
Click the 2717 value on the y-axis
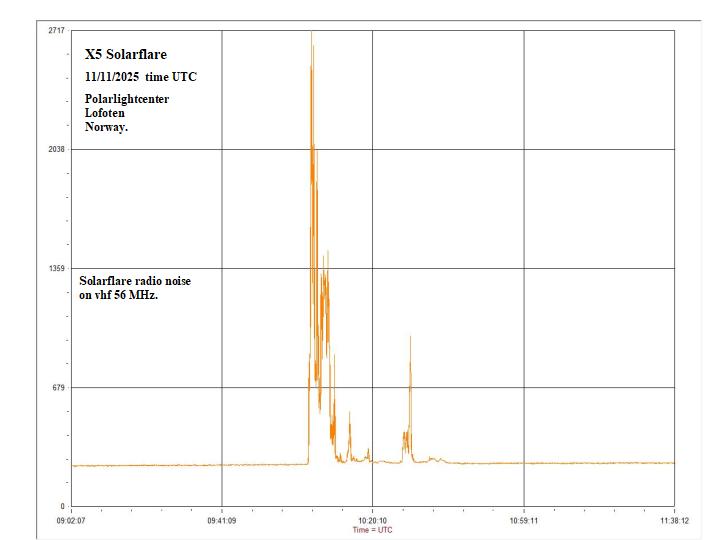56,31
